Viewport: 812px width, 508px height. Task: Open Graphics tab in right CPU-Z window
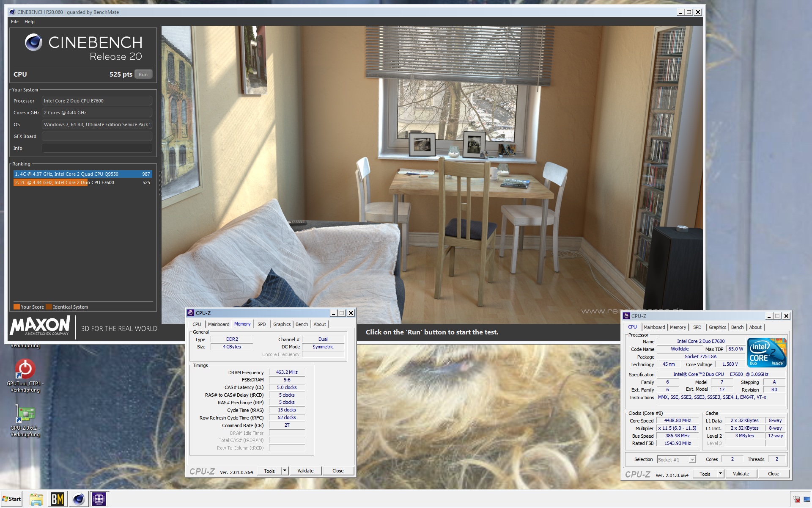[718, 327]
